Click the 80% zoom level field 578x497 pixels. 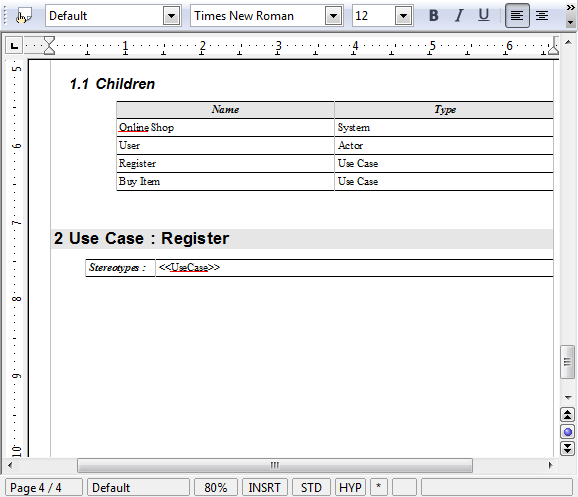[x=216, y=487]
